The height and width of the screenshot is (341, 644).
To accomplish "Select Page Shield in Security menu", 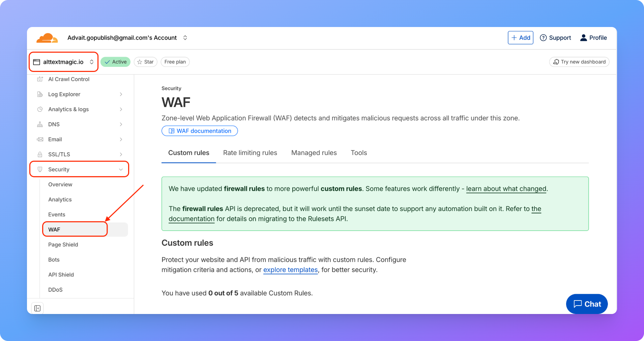I will coord(63,244).
